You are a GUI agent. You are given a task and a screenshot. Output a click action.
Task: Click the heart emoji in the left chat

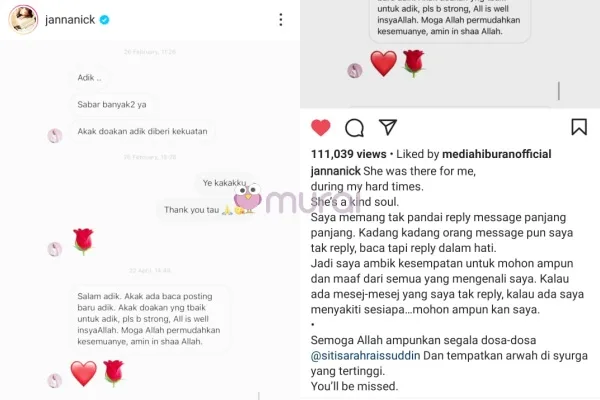[x=83, y=373]
